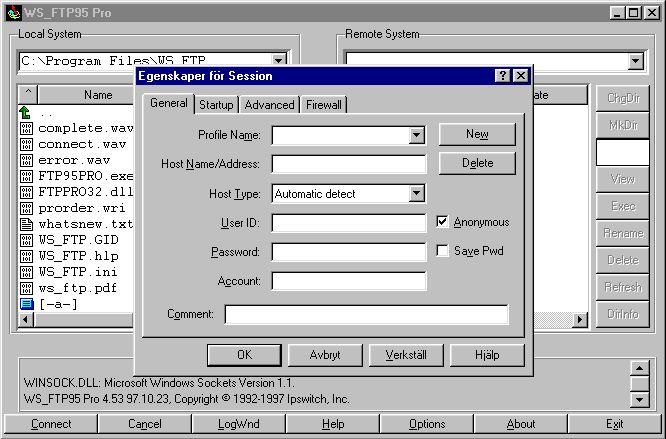The width and height of the screenshot is (666, 439).
Task: Select the ws_ftp.pdf file icon
Action: point(26,288)
